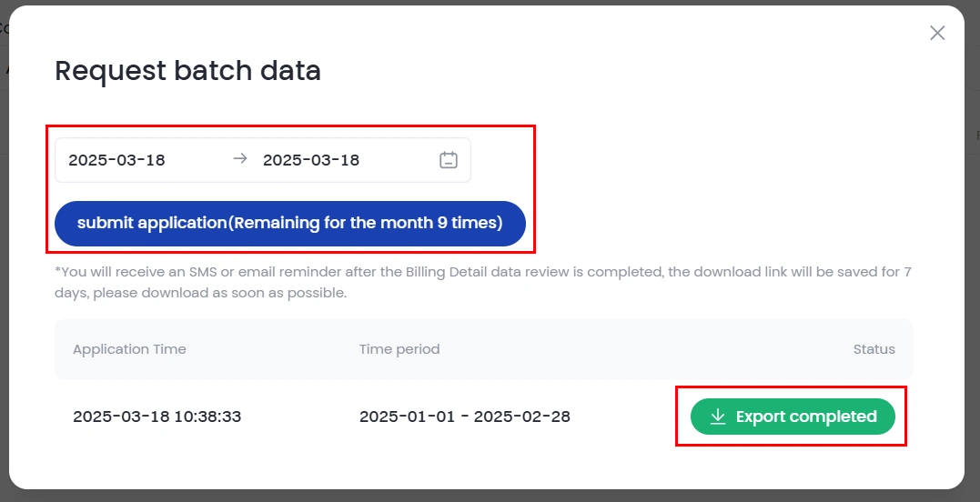Screen dimensions: 980x502
Task: Select the start date 2025-03-18 field
Action: pos(116,160)
